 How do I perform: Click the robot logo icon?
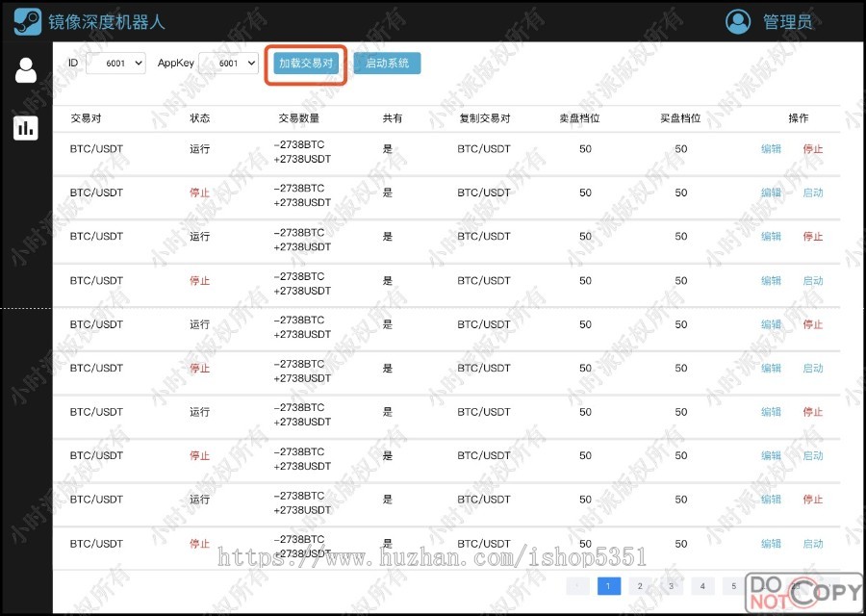click(x=26, y=21)
